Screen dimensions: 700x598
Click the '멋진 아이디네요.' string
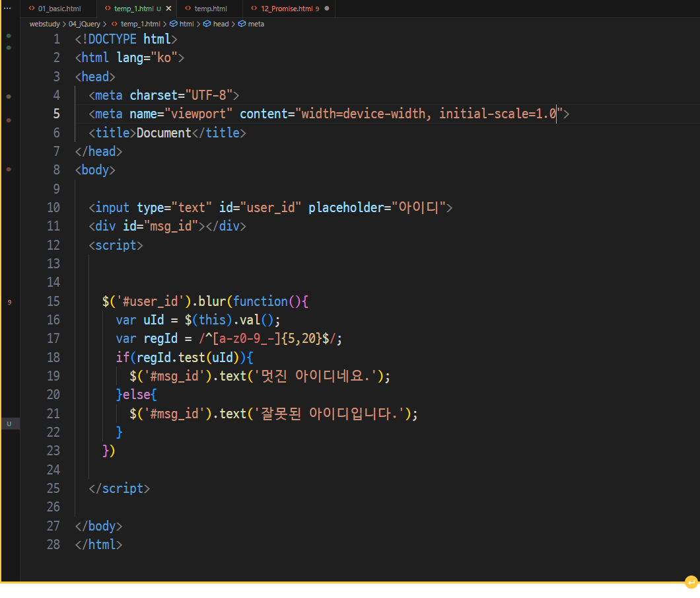click(x=315, y=376)
